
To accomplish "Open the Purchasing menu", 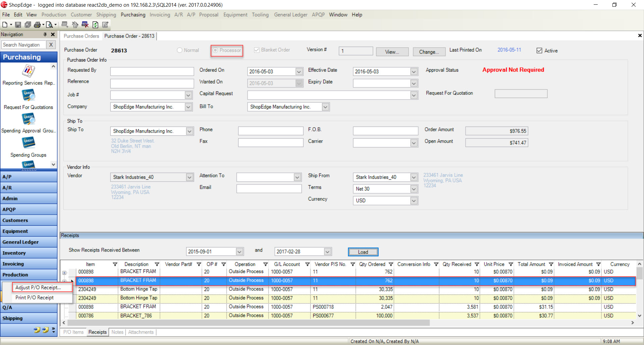I will pyautogui.click(x=133, y=15).
